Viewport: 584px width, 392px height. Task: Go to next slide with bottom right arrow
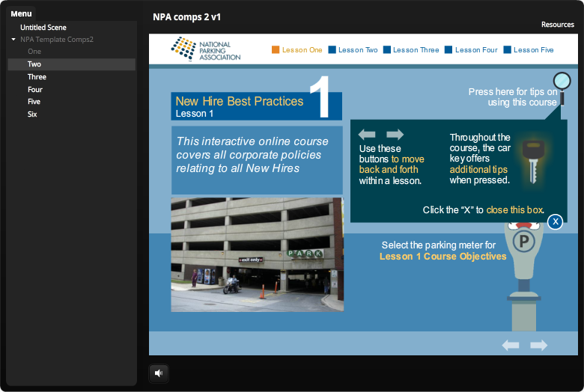point(538,345)
